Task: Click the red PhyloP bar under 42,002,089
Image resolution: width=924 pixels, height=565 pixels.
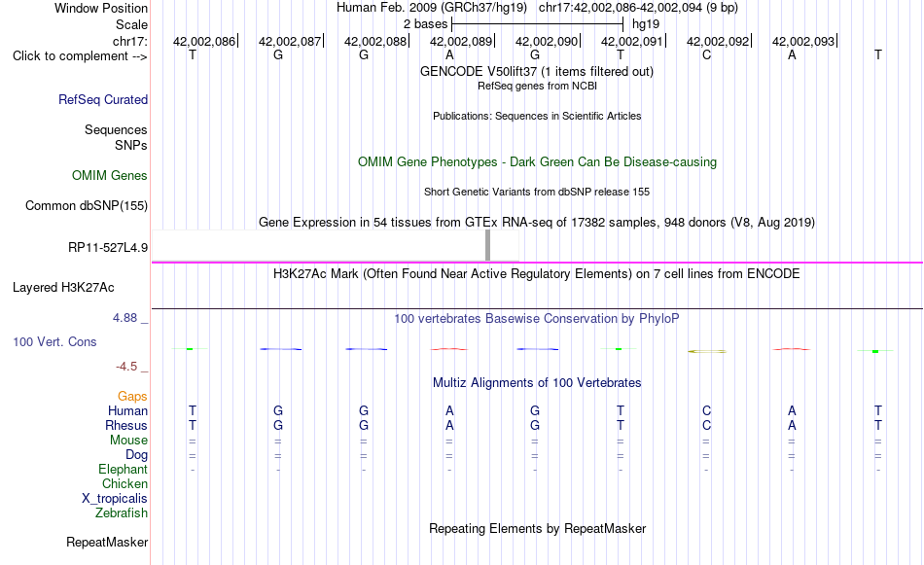Action: coord(449,349)
